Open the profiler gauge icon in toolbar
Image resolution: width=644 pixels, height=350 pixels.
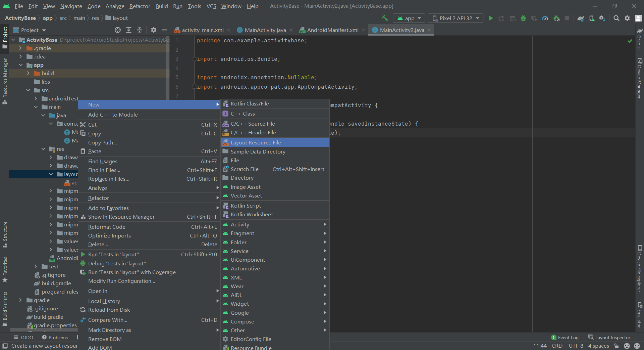pos(545,18)
